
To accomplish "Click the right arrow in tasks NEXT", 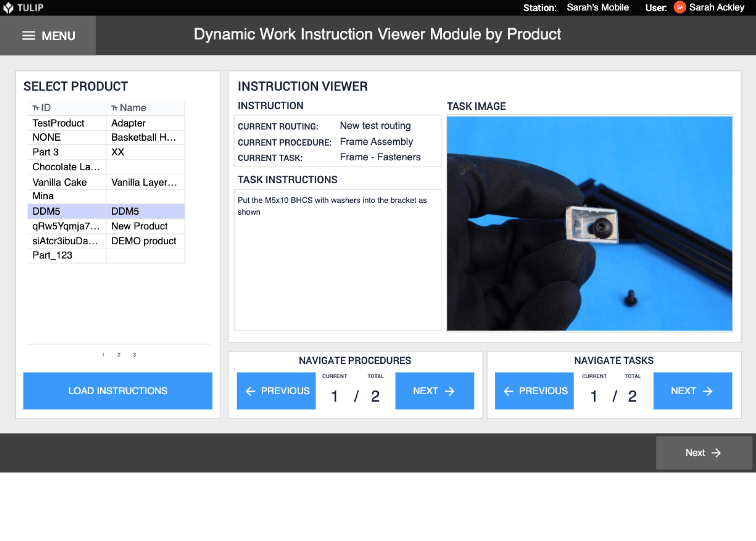I will 709,391.
